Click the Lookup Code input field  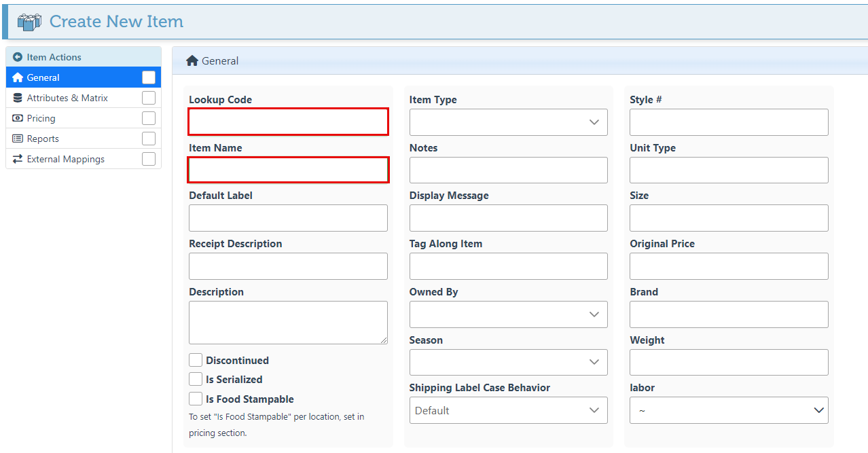coord(288,122)
